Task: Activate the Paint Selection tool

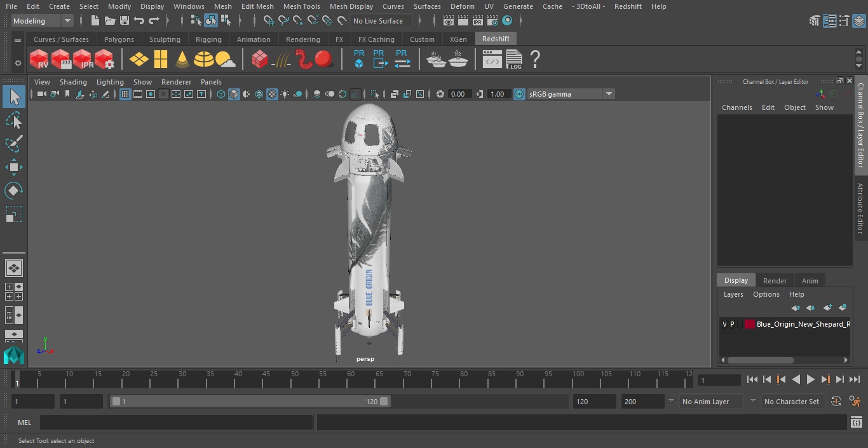Action: coord(13,144)
